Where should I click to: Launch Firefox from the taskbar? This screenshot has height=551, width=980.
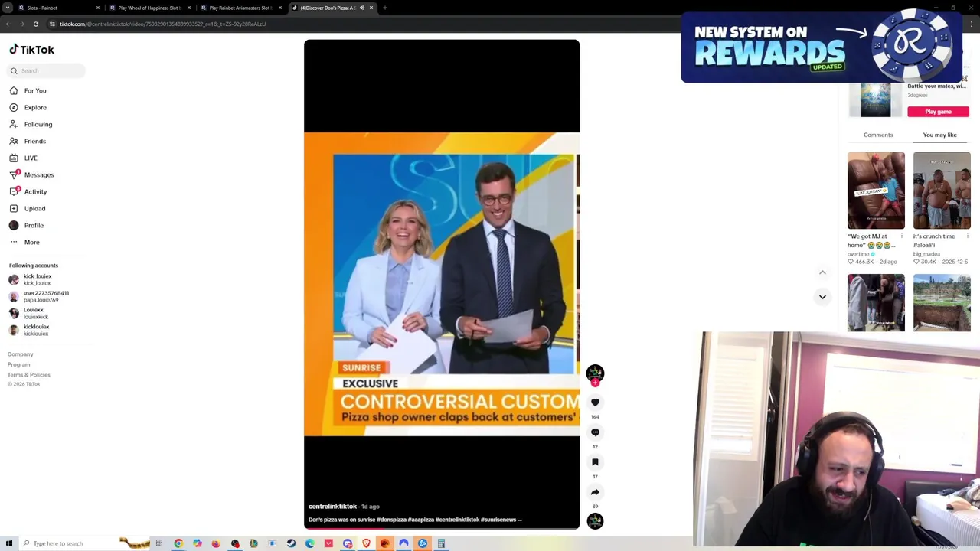pyautogui.click(x=216, y=543)
